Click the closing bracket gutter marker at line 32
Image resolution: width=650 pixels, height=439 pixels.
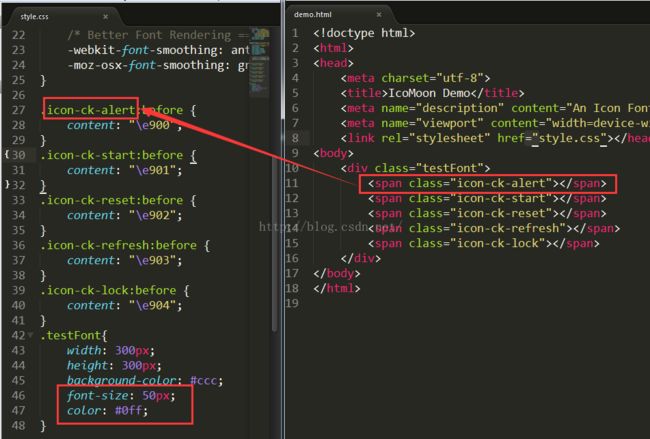7,184
